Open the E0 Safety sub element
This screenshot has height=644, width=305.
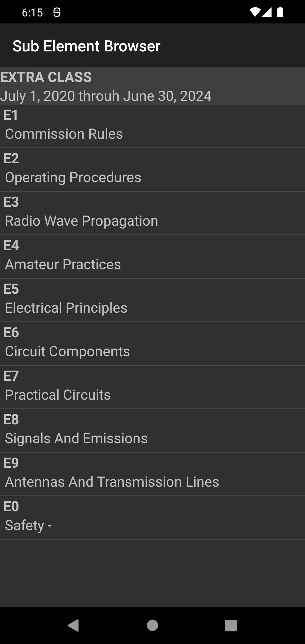pos(152,517)
